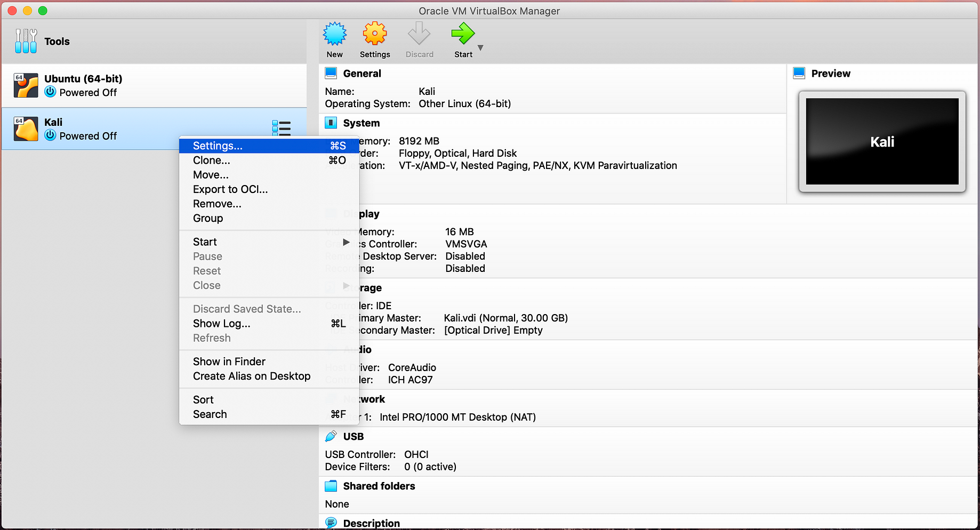The image size is (980, 530).
Task: Open the Shared folders header link
Action: click(x=379, y=486)
